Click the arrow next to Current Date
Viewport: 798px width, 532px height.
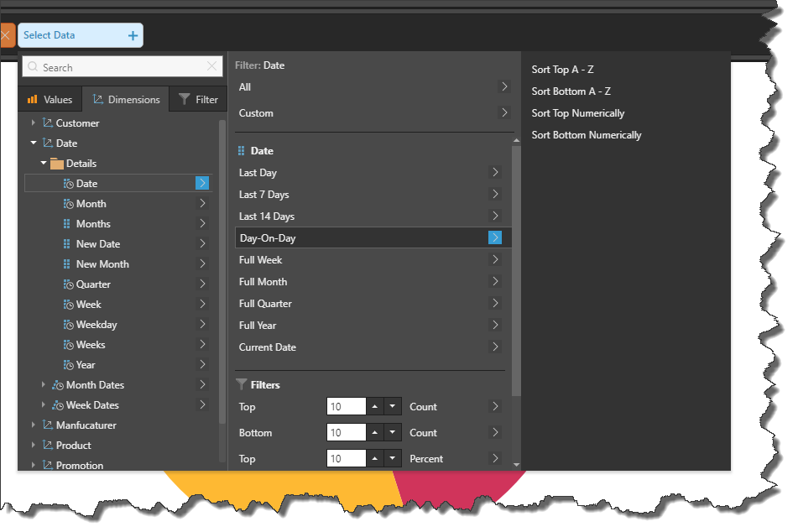[495, 347]
